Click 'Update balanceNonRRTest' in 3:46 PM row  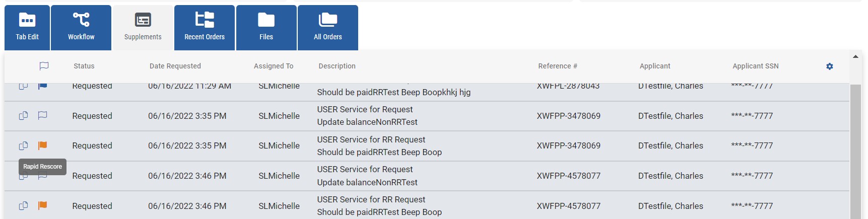(367, 182)
